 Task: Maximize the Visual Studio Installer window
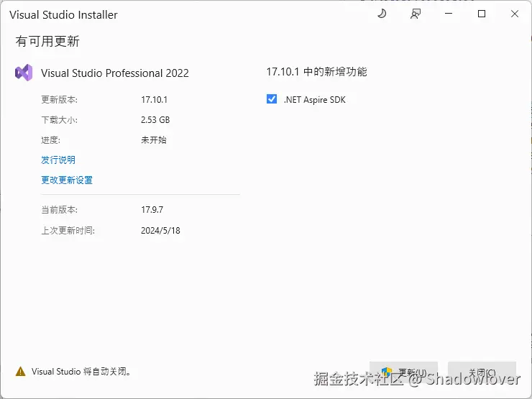pos(482,14)
